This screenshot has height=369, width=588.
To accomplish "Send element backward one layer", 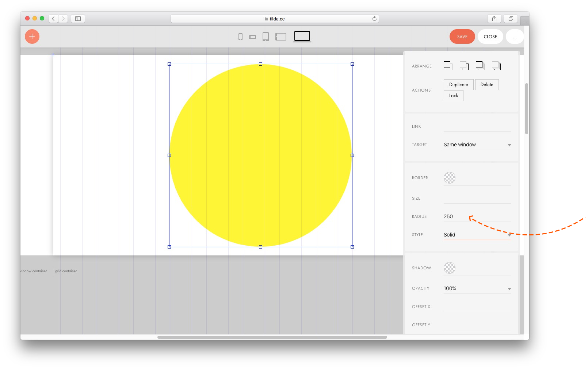I will point(464,66).
